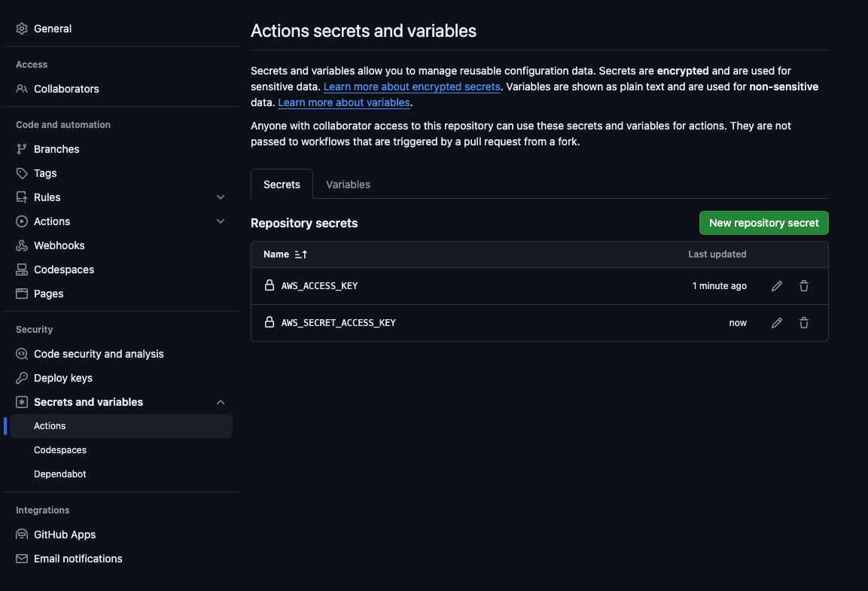Image resolution: width=868 pixels, height=591 pixels.
Task: Edit AWS_SECRET_ACCESS_KEY with the pencil icon
Action: point(777,323)
